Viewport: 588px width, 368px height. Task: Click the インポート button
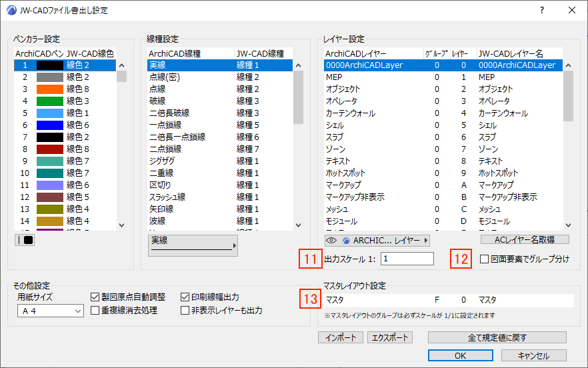tap(341, 337)
